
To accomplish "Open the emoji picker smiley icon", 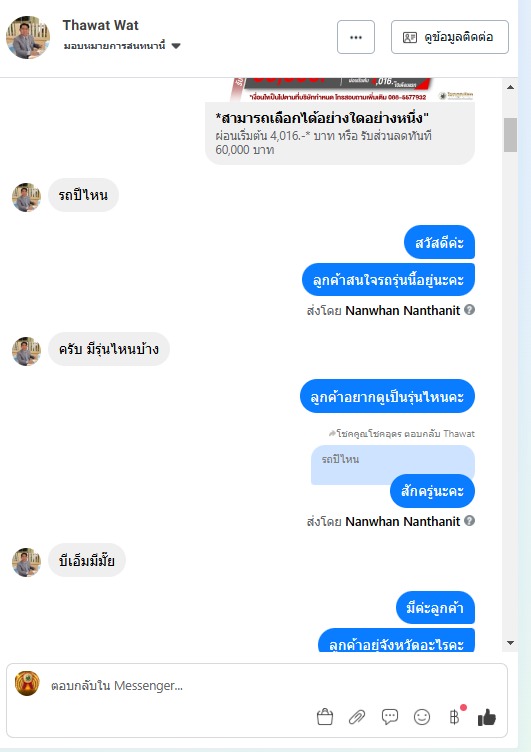I will [x=422, y=717].
